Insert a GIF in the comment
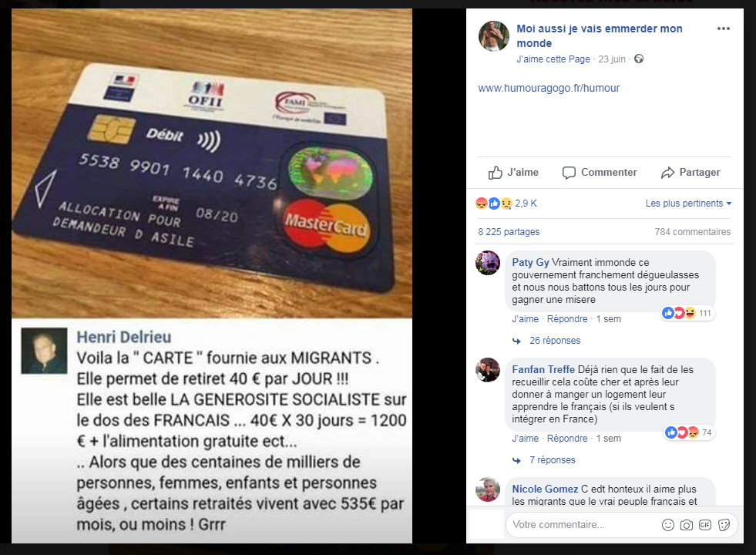 [x=705, y=525]
